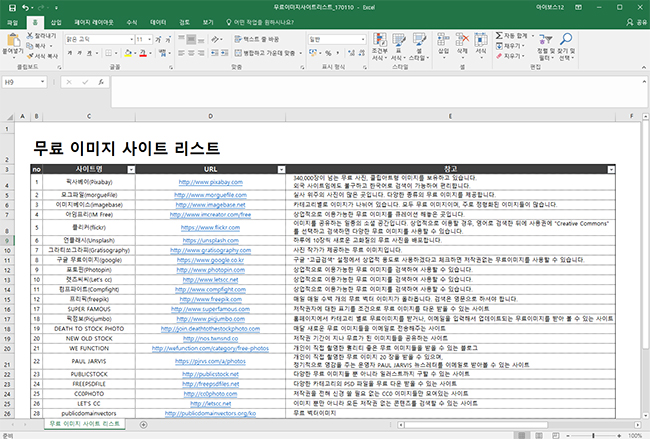Open Find and Select magnifier
The width and height of the screenshot is (650, 439).
[x=566, y=46]
